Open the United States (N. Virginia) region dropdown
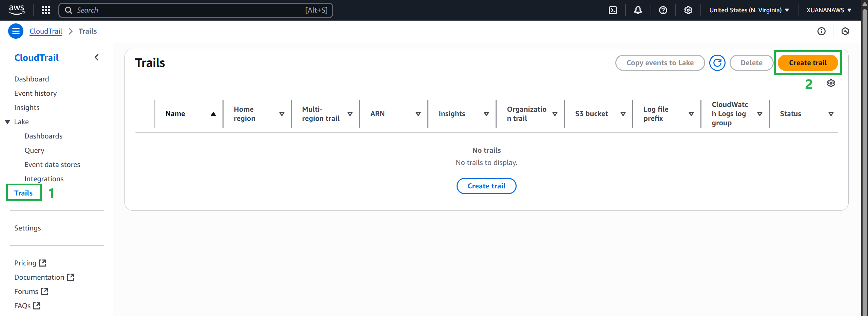Screen dimensions: 868x316 tap(749, 10)
